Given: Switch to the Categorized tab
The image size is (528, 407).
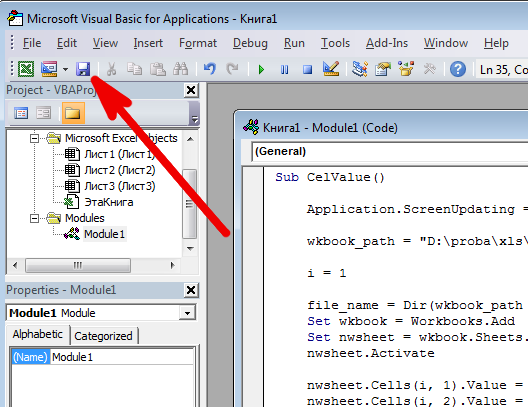Looking at the screenshot, I should pos(103,336).
